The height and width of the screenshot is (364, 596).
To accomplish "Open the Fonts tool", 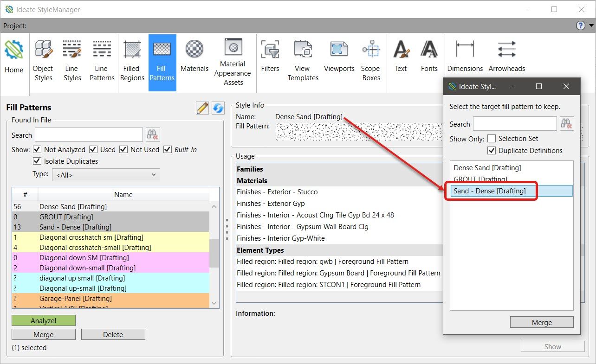I will pos(429,57).
